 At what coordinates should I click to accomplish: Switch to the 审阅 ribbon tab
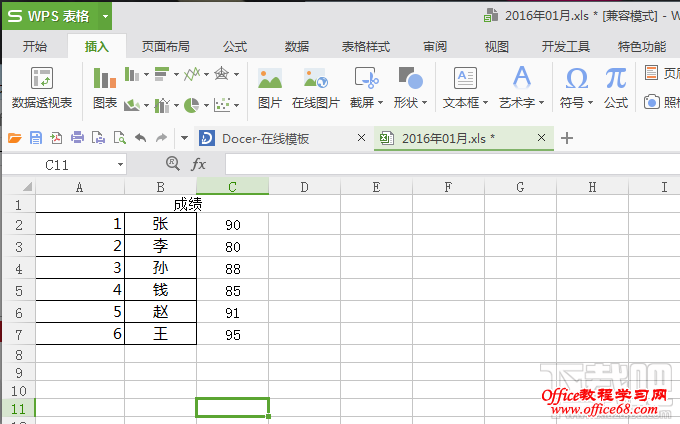435,46
